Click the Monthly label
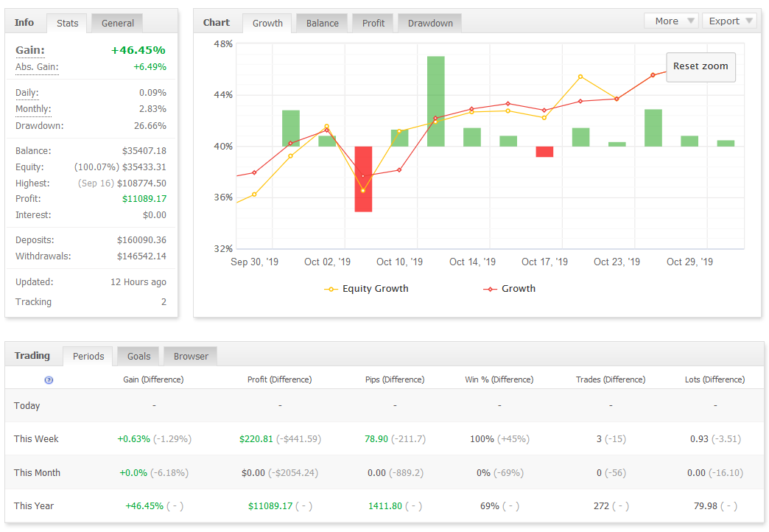769x532 pixels. 33,109
